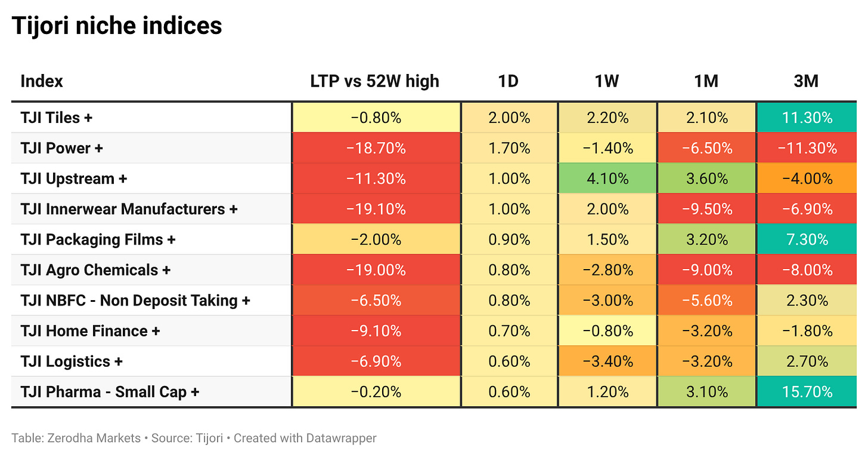The image size is (868, 457).
Task: Sort by LTP vs 52W high header
Action: 375,81
